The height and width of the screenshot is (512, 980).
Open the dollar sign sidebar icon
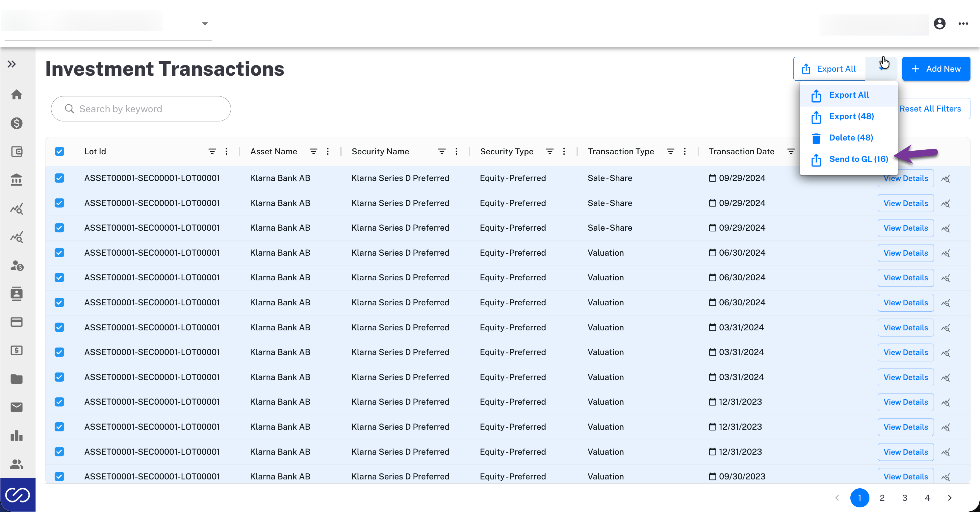coord(16,123)
